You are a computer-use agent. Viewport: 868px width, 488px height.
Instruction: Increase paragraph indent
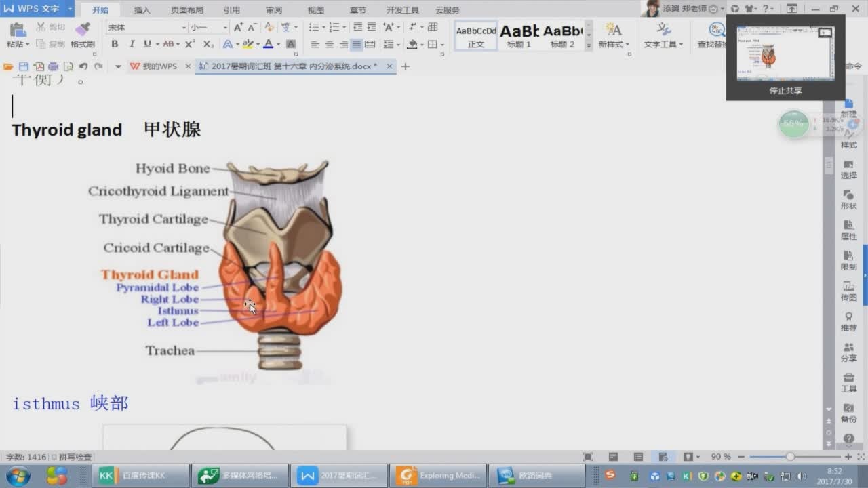[x=371, y=27]
